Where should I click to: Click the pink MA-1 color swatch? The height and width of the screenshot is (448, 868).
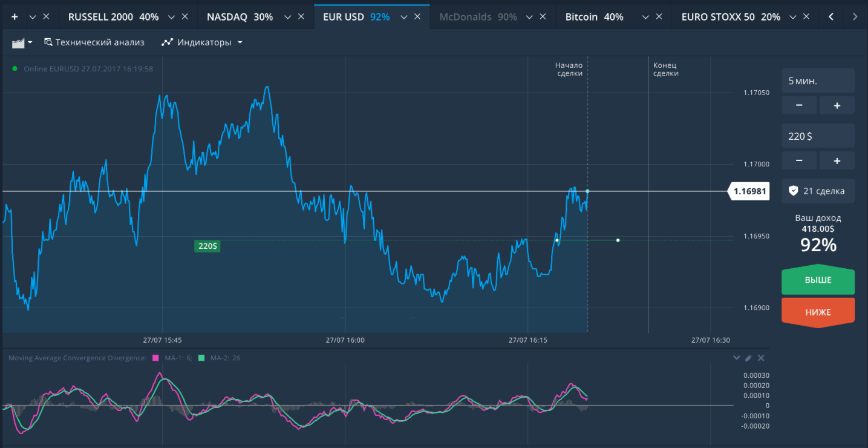point(155,358)
